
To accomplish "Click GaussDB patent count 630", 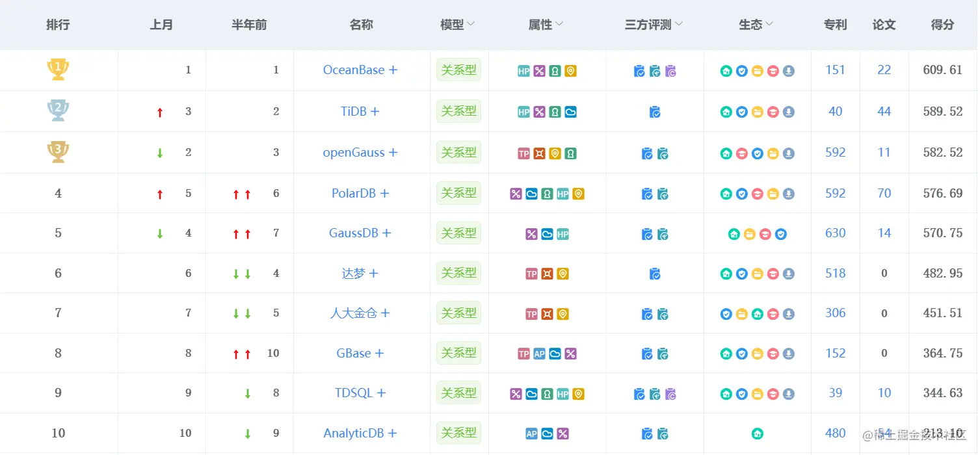I will click(836, 233).
